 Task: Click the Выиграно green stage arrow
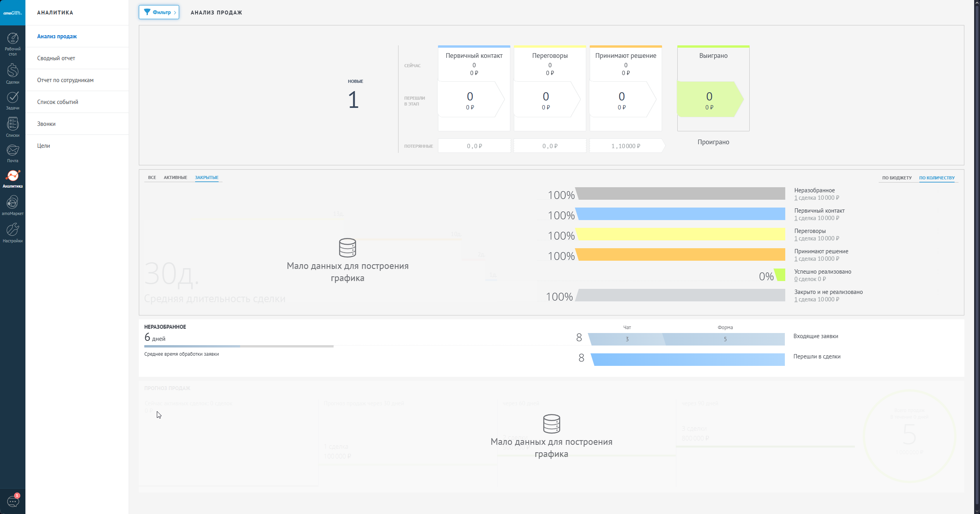(709, 99)
